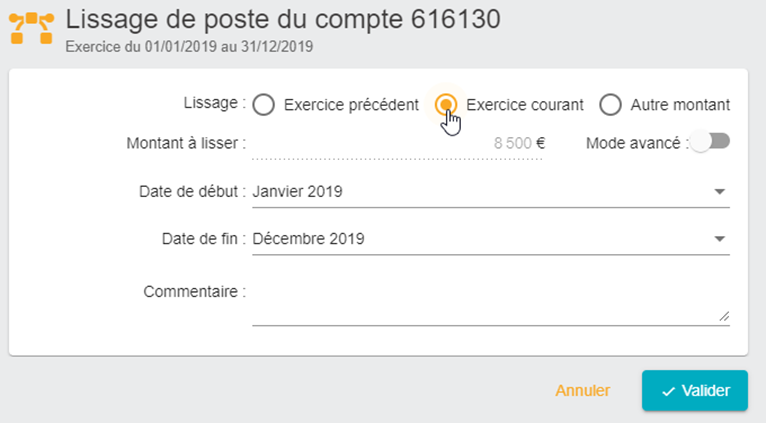
Task: Click the 8 500 € amount field
Action: coord(398,144)
